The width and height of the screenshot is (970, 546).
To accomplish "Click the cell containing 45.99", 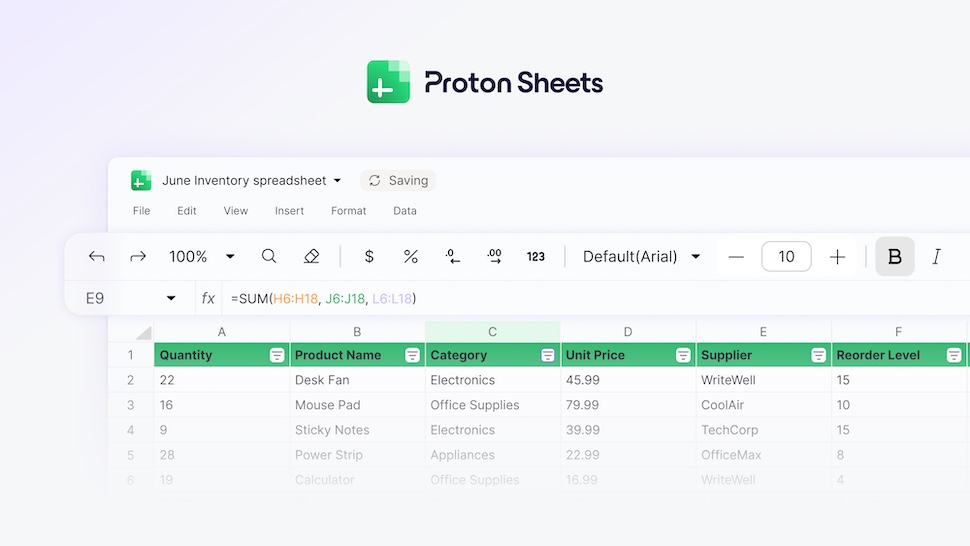I will click(628, 380).
